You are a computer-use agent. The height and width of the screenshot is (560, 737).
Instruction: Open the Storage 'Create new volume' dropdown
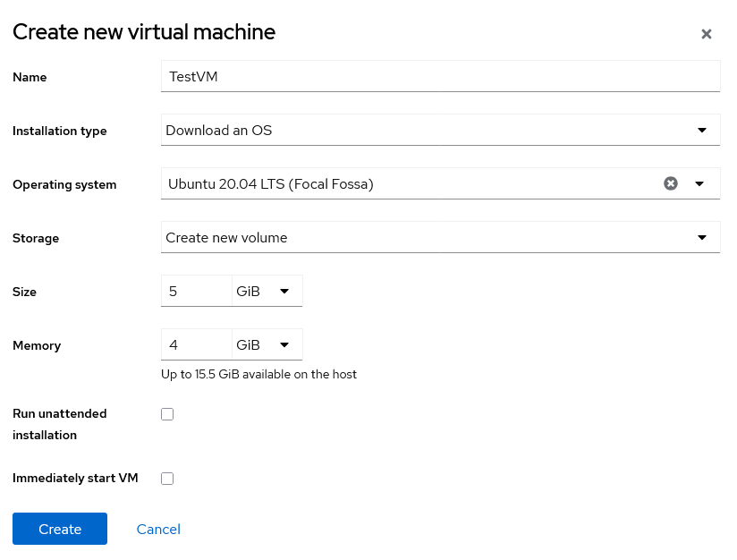pos(440,238)
